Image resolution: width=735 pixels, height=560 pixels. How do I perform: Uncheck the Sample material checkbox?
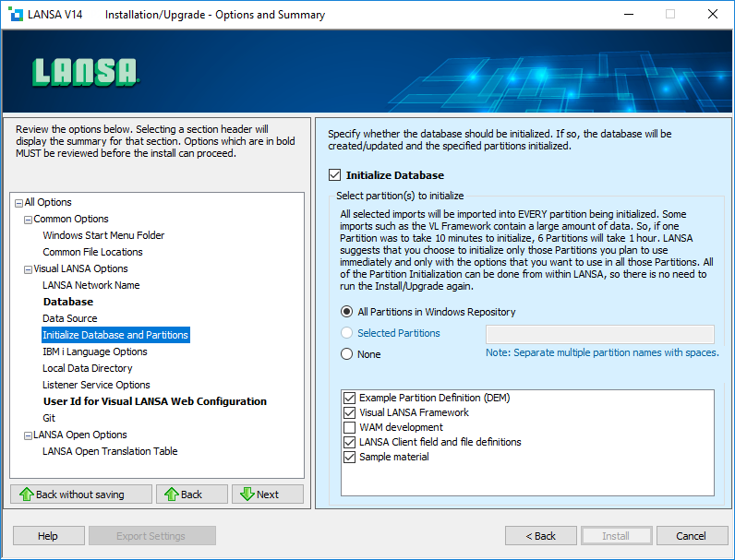349,457
